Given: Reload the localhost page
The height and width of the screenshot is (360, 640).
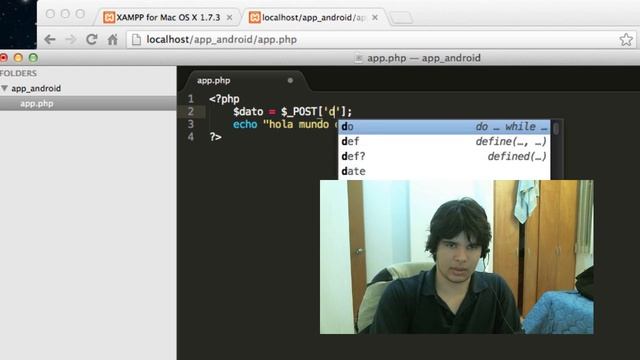Looking at the screenshot, I should click(x=92, y=40).
